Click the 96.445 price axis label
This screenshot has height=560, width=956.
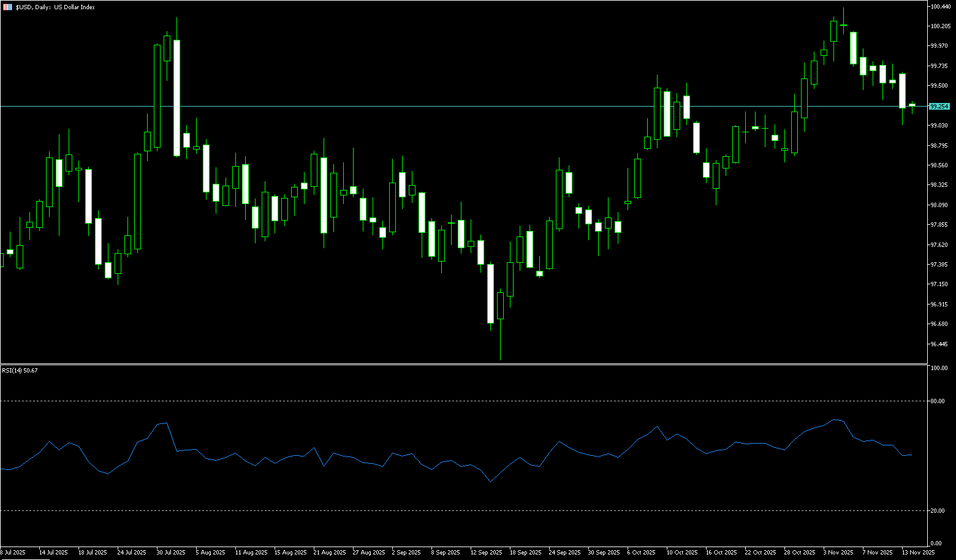(939, 344)
